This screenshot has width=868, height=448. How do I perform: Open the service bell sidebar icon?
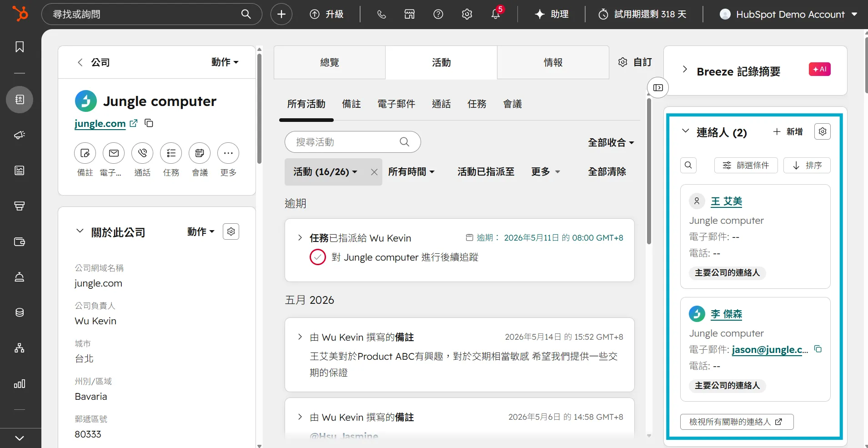(20, 277)
